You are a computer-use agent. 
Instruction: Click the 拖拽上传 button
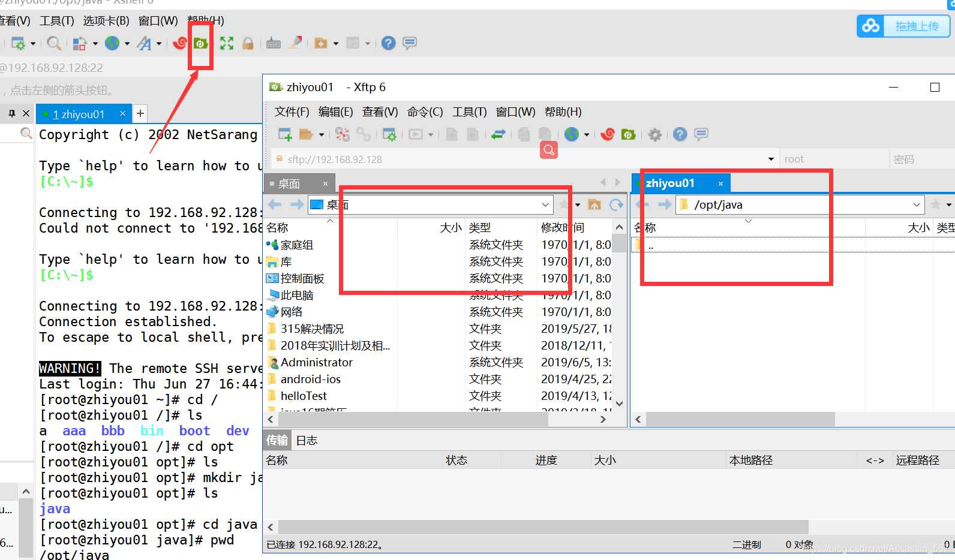[903, 26]
